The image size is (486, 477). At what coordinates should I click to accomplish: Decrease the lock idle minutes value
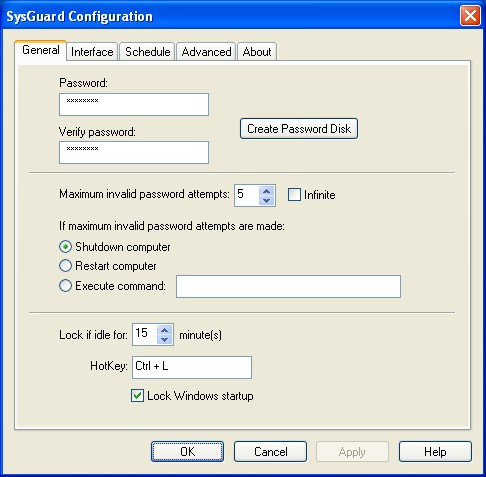164,339
